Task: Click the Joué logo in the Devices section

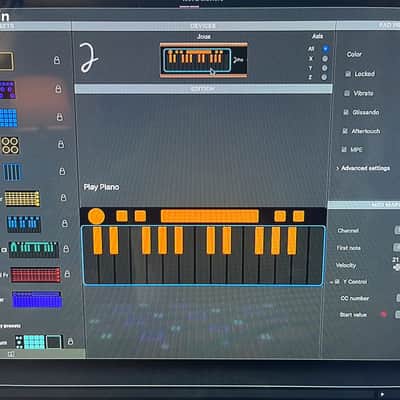Action: coord(89,57)
